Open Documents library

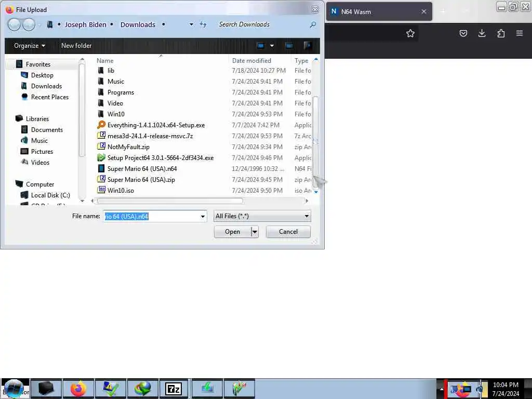[x=47, y=129]
